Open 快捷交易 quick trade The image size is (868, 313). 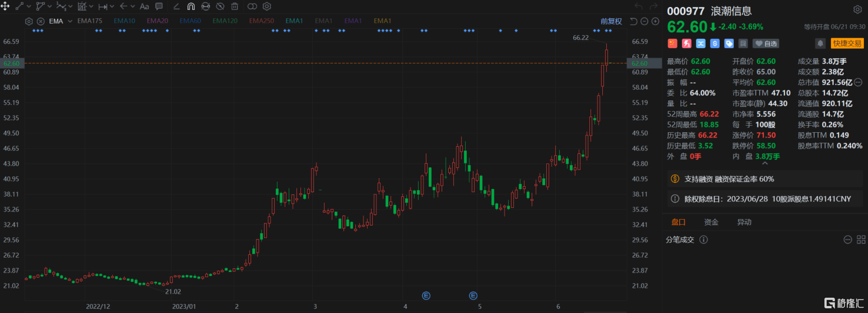(847, 43)
